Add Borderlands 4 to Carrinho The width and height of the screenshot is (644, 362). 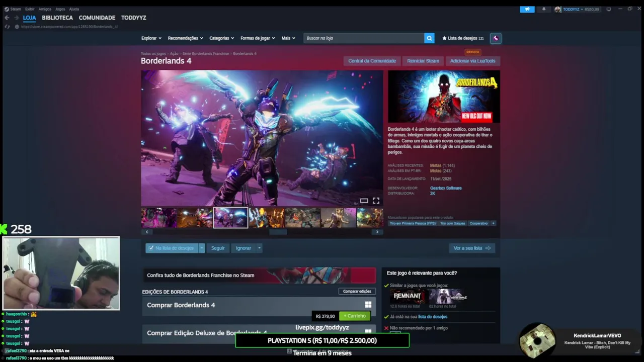click(355, 316)
